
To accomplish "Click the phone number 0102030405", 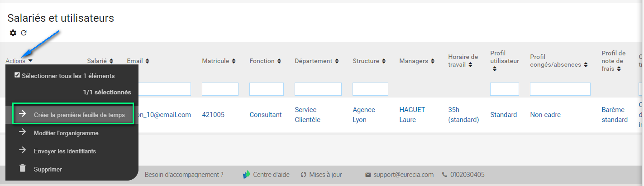I will click(467, 174).
